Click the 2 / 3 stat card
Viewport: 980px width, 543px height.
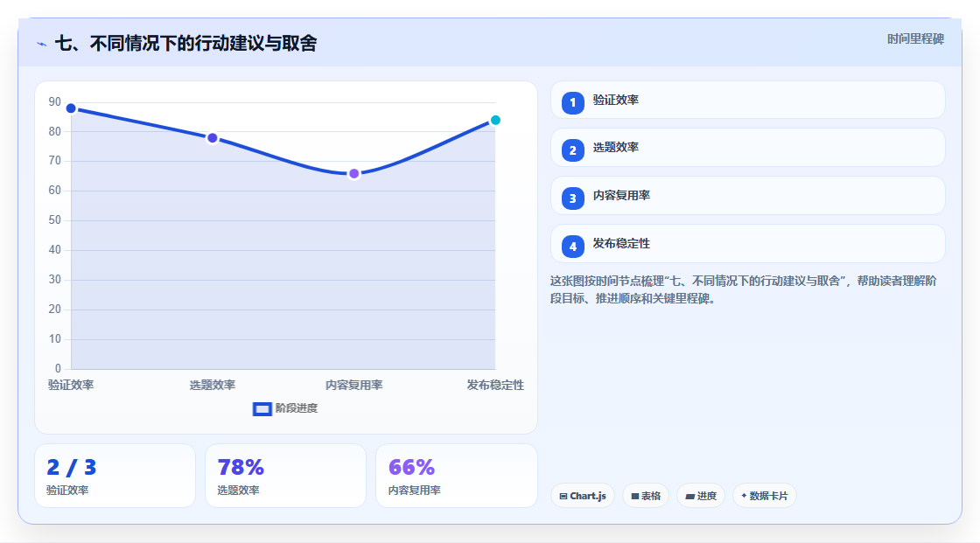click(115, 476)
